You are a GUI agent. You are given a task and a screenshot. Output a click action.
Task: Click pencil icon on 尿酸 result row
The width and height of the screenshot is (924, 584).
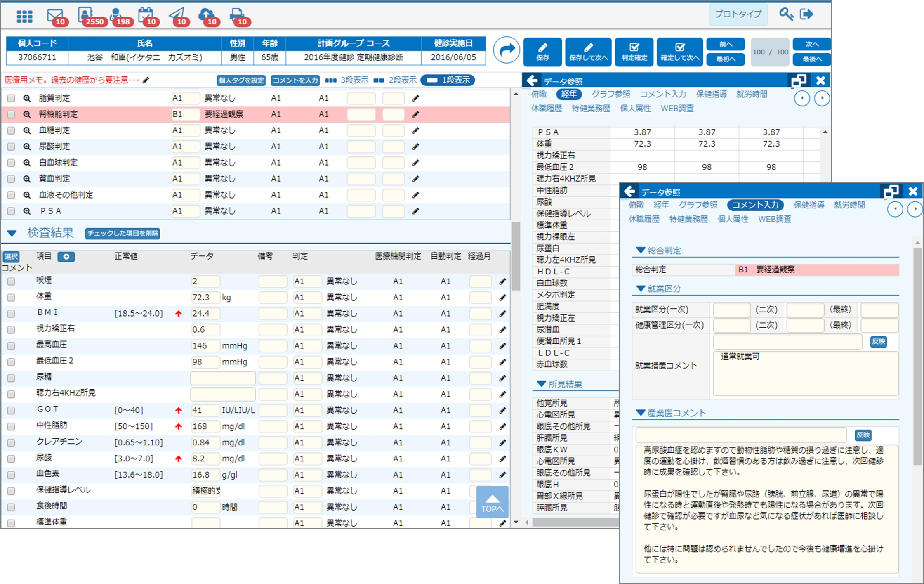point(502,459)
